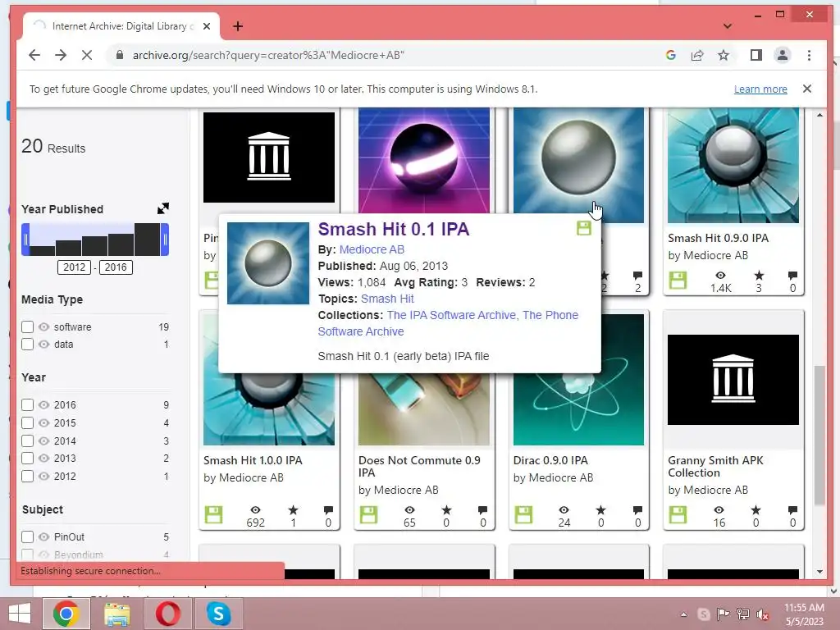Open Granny Smith APK Collection title
Image resolution: width=840 pixels, height=630 pixels.
[x=715, y=467]
